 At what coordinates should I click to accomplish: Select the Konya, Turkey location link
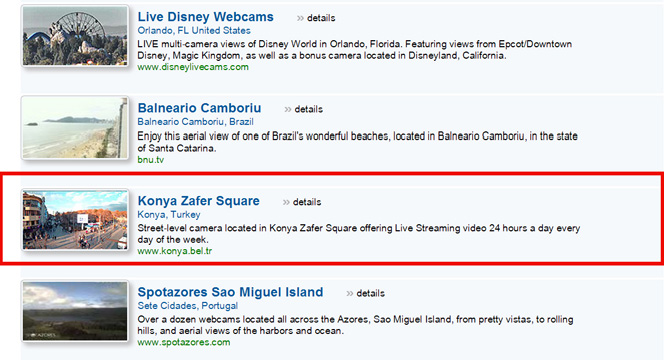pyautogui.click(x=169, y=214)
